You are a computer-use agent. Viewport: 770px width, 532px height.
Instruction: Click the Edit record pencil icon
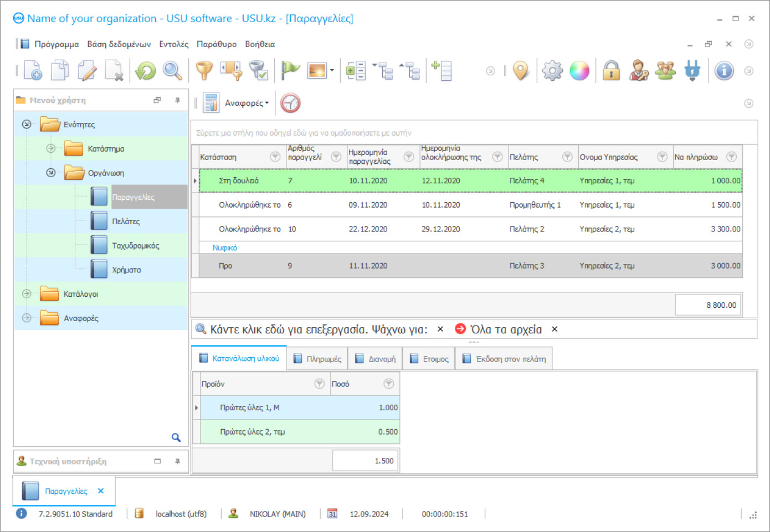(x=87, y=71)
